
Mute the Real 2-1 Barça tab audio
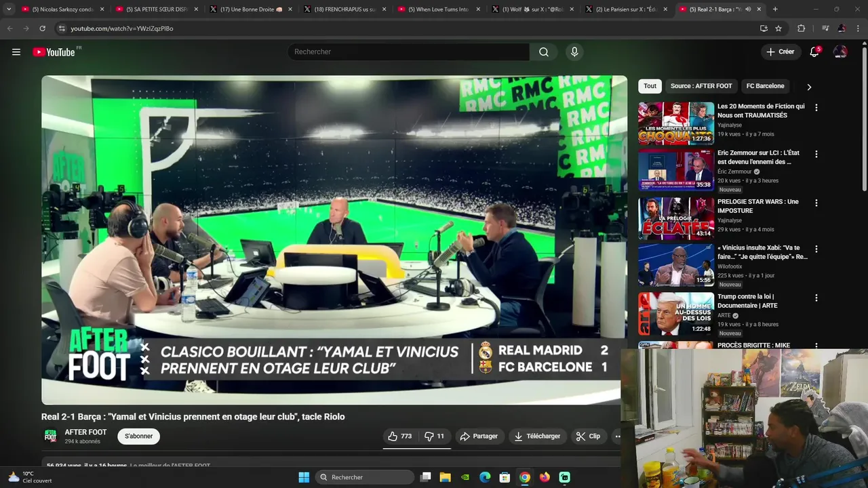coord(748,9)
